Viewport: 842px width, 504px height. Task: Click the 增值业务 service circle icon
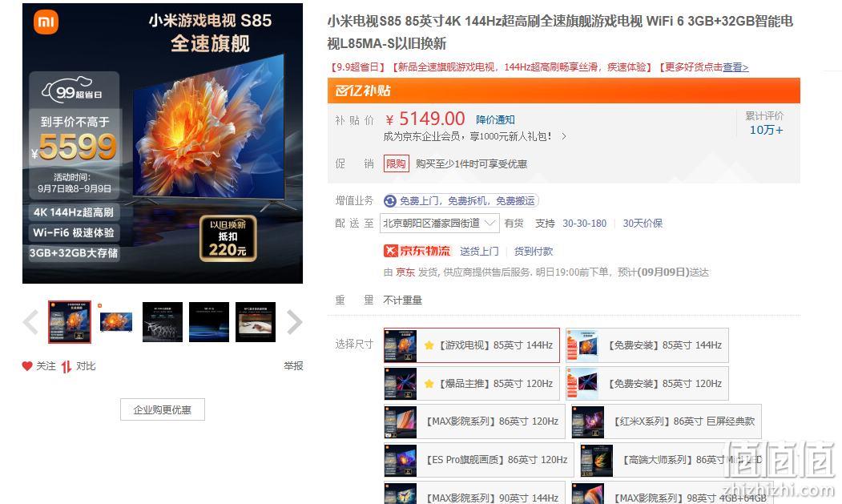(x=390, y=201)
